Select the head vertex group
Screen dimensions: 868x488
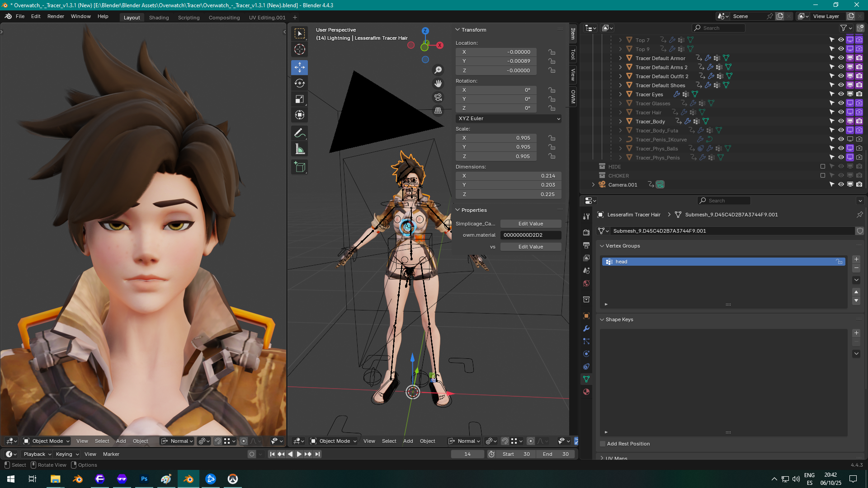(x=723, y=262)
